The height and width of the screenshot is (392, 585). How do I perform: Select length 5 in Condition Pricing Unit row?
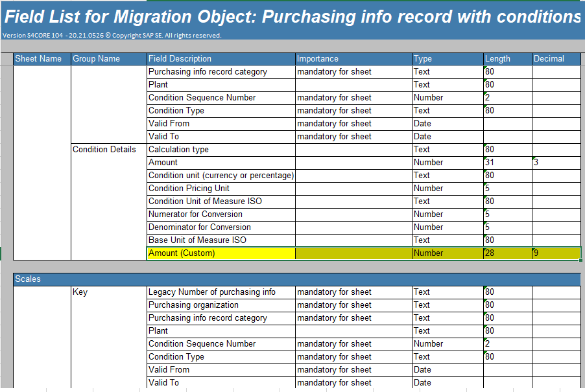coord(507,189)
